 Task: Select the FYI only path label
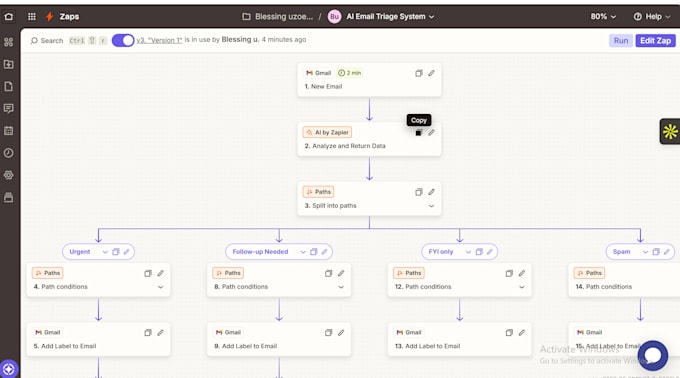pos(441,252)
